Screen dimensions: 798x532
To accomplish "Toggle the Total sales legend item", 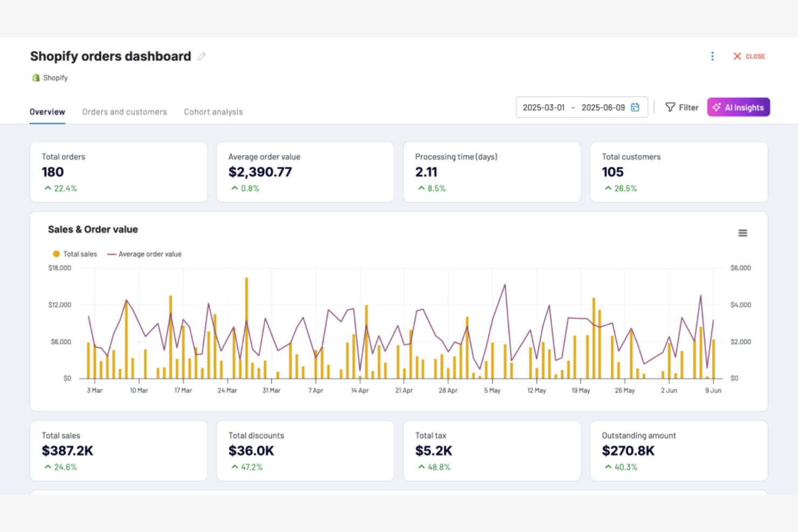I will tap(74, 253).
